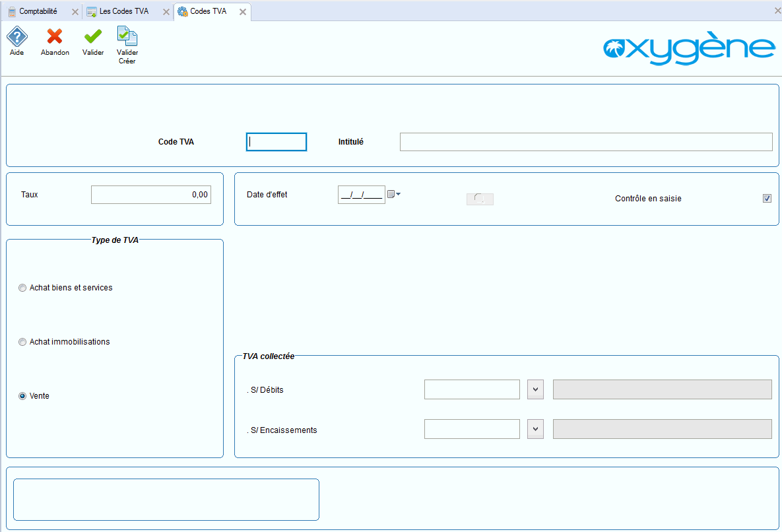Viewport: 782px width, 532px height.
Task: Click the Valider green checkmark icon
Action: 93,37
